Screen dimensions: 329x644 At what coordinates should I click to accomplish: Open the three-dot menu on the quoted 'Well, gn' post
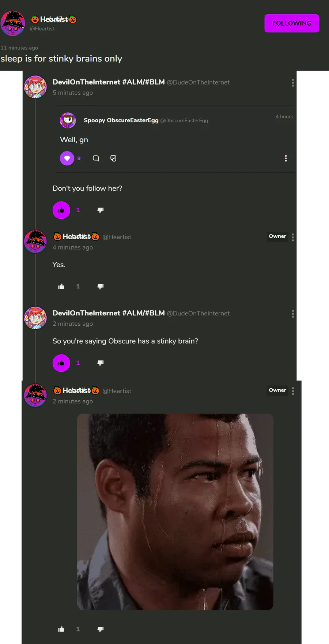pos(286,158)
